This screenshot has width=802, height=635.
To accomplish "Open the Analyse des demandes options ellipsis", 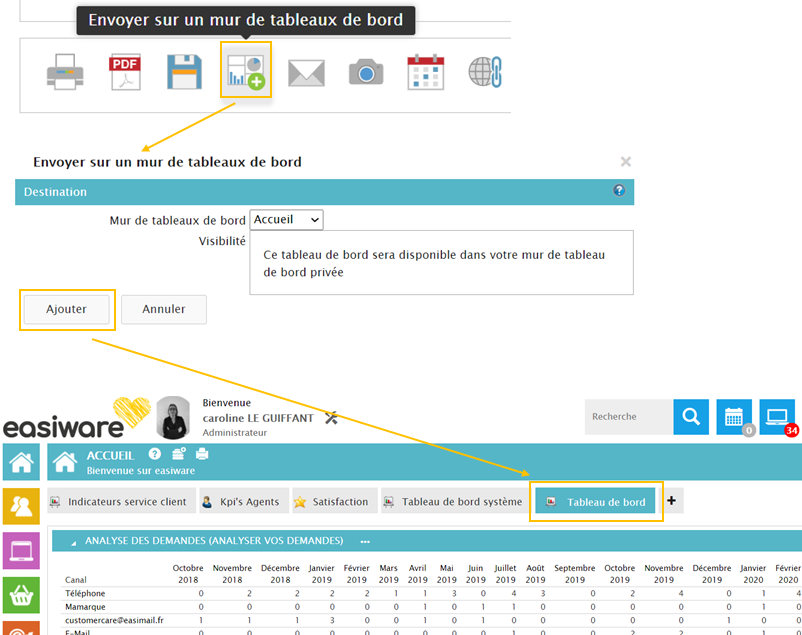I will [x=365, y=541].
